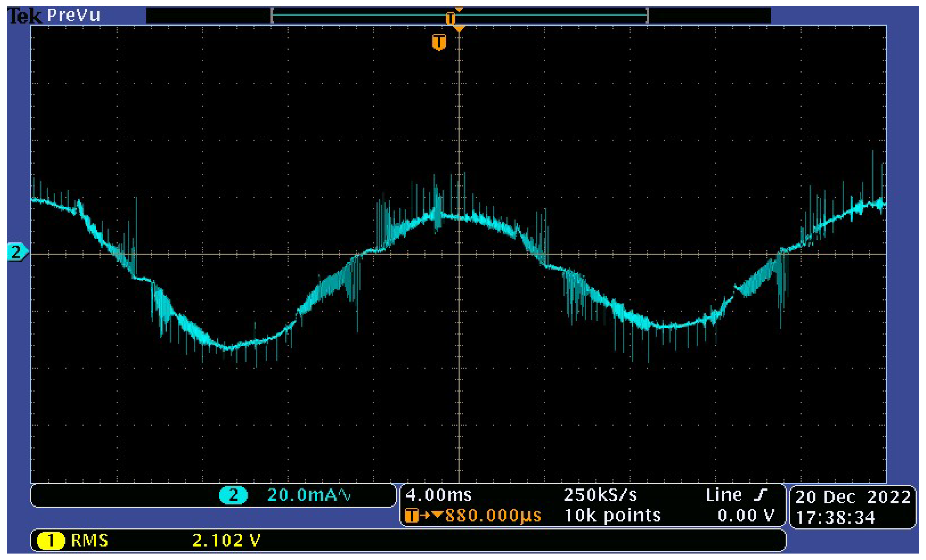Click the Channel 2 badge in readout bar

(x=234, y=495)
